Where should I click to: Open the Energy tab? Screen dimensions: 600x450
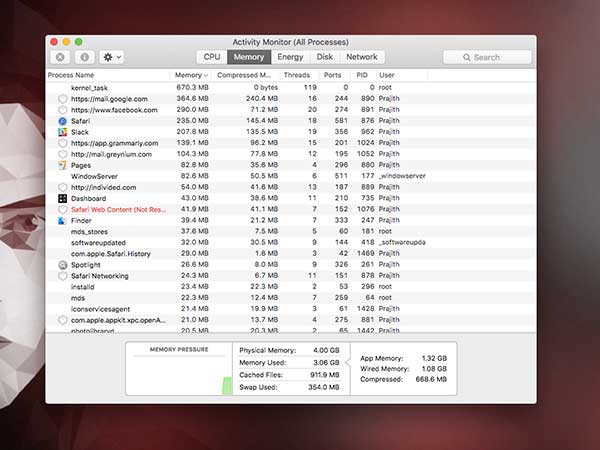coord(290,57)
